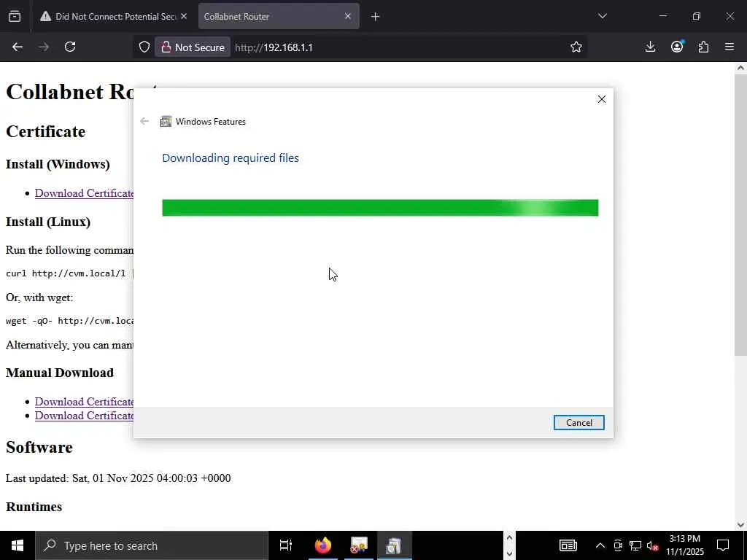The width and height of the screenshot is (747, 560).
Task: Close the Collabnet Router tab
Action: 348,16
